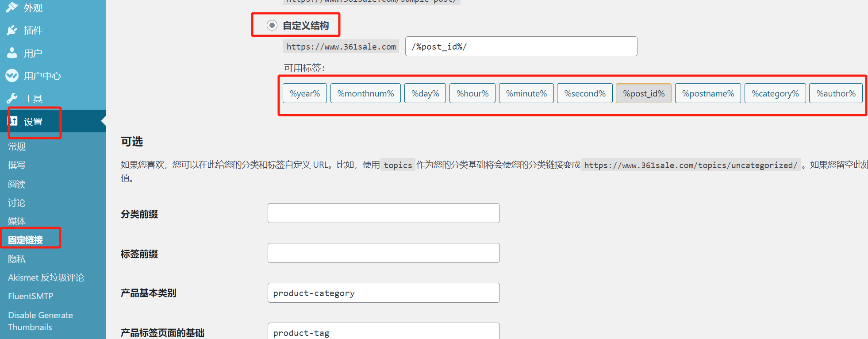Click the 分类前缀 input field
Viewport: 868px width, 339px height.
384,213
